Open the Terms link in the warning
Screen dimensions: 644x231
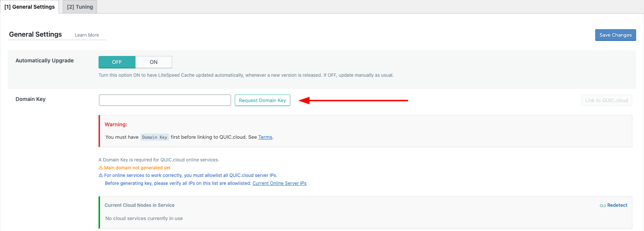(265, 137)
